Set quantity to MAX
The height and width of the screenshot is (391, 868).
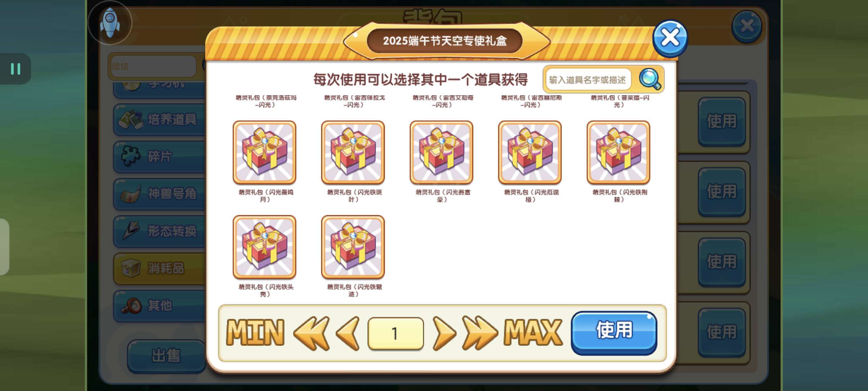pyautogui.click(x=533, y=333)
